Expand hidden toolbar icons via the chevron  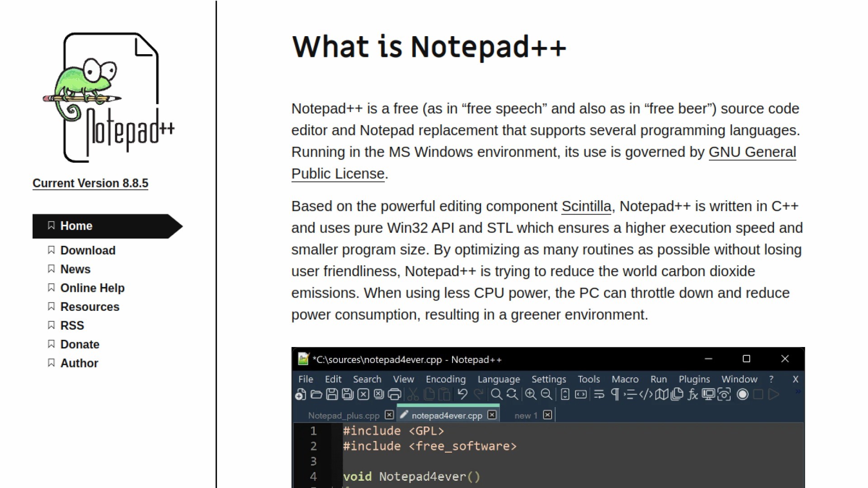[x=798, y=392]
